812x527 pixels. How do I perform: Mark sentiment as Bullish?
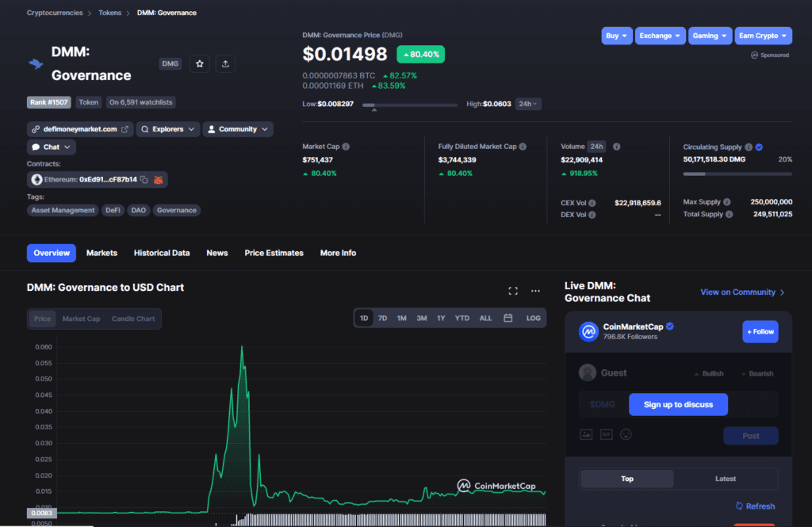(x=709, y=373)
